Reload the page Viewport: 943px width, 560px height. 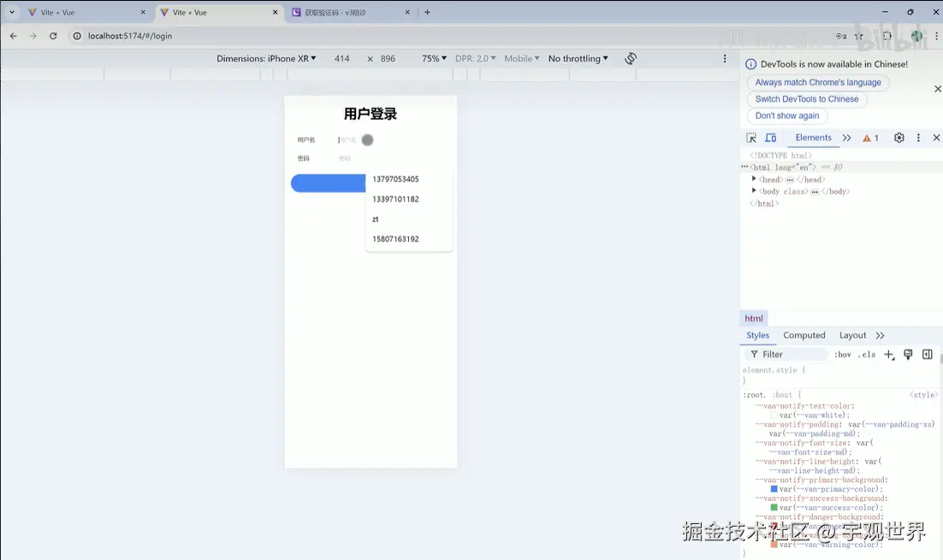pos(53,36)
